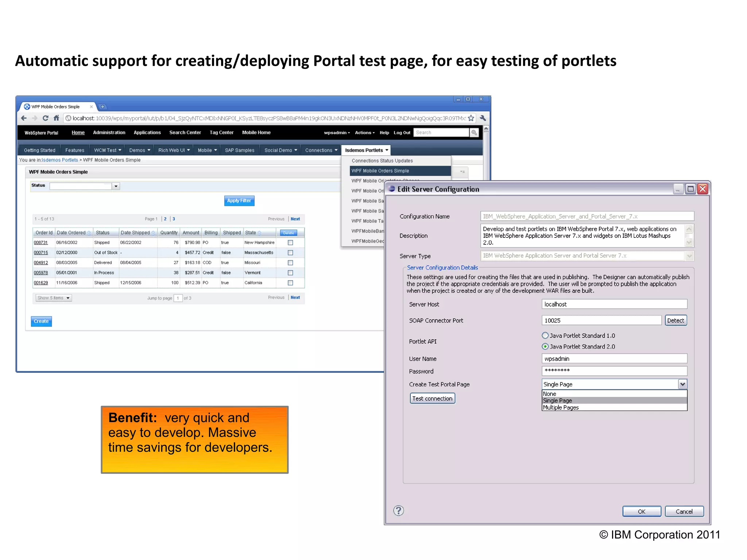
Task: Click the browser back arrow
Action: [24, 118]
